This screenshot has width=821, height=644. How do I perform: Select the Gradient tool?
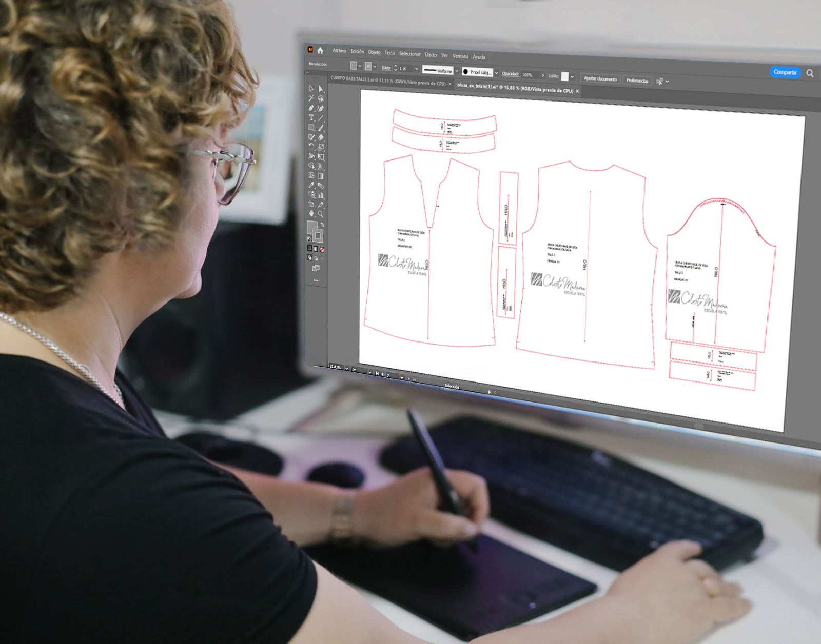pyautogui.click(x=321, y=175)
